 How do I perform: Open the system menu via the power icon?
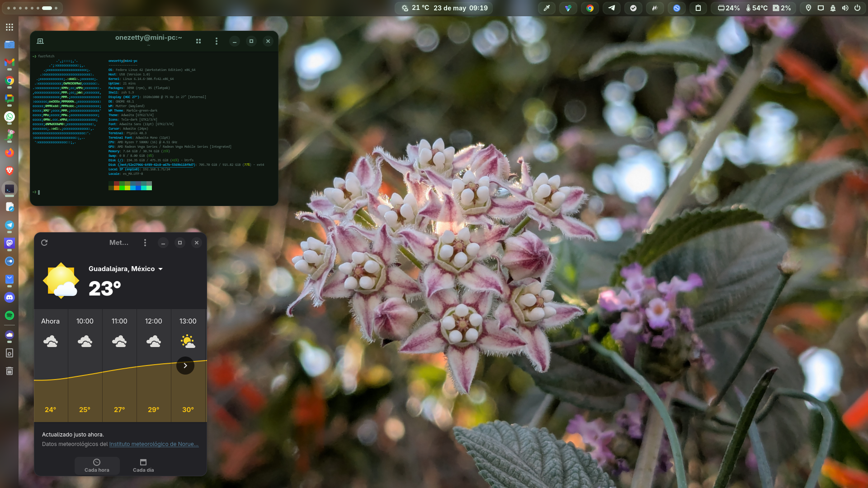pyautogui.click(x=857, y=8)
